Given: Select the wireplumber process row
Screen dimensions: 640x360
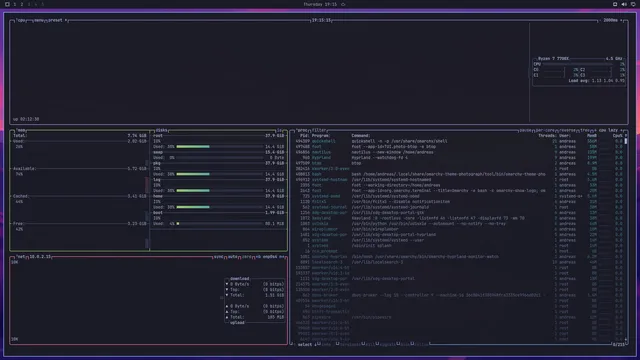Looking at the screenshot, I should [x=459, y=229].
